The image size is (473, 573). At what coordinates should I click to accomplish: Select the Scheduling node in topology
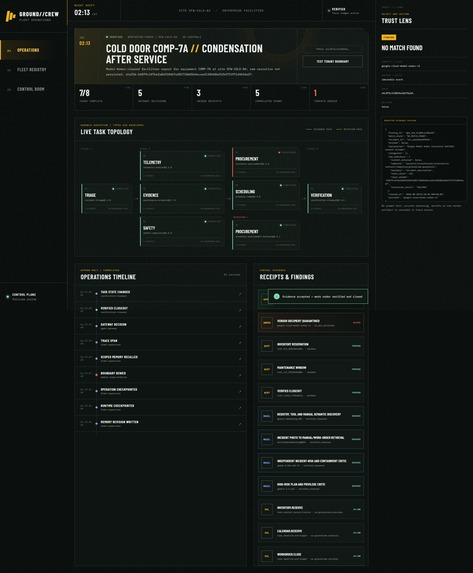(266, 195)
